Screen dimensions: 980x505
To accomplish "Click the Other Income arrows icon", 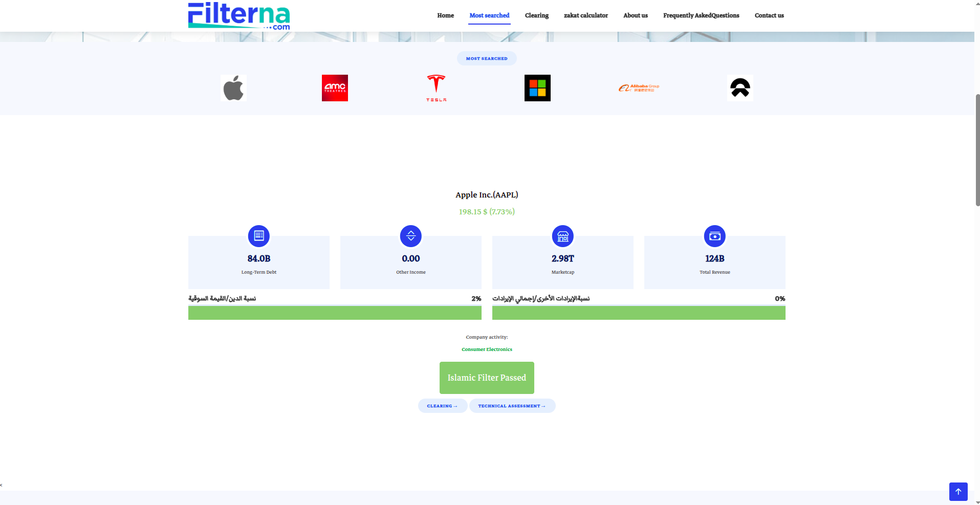I will [x=411, y=236].
